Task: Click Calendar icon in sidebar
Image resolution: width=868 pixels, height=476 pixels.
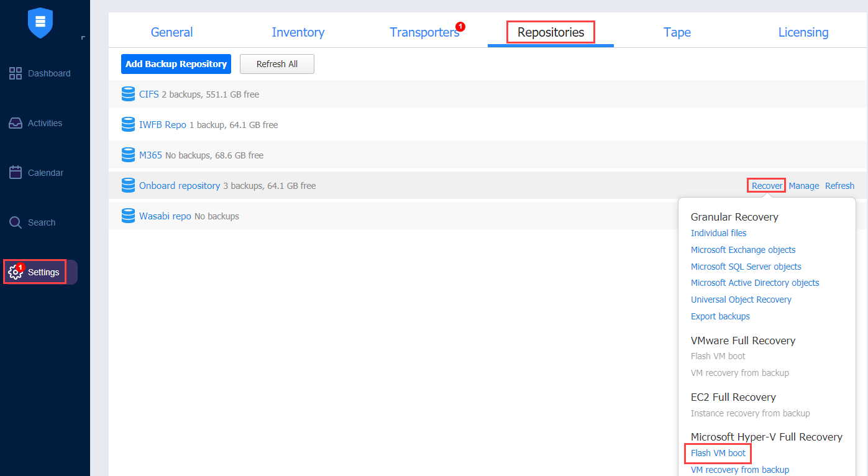Action: coord(16,173)
